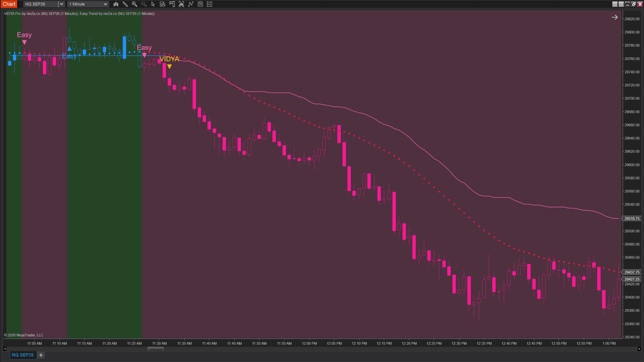Click the 29600.00 price axis label

click(x=632, y=165)
